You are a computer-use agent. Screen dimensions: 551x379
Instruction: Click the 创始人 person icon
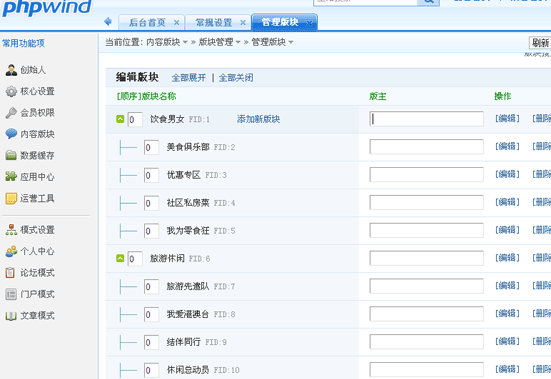tap(11, 70)
